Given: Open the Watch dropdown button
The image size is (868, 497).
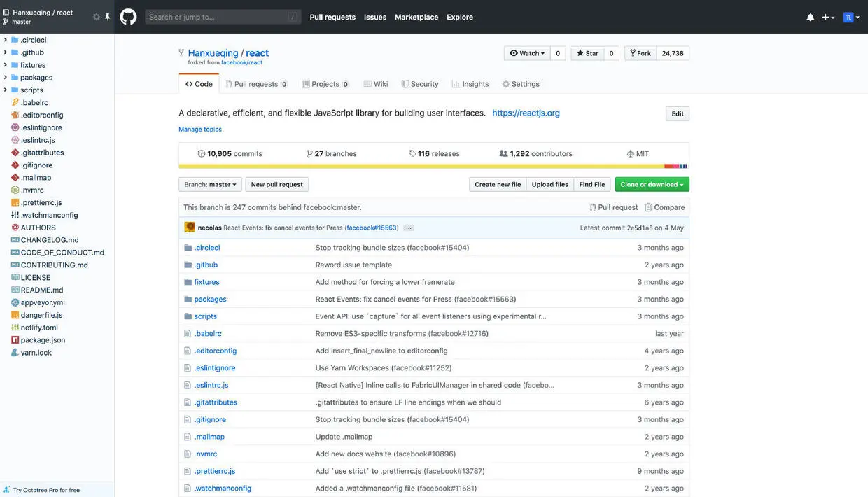Looking at the screenshot, I should coord(527,53).
